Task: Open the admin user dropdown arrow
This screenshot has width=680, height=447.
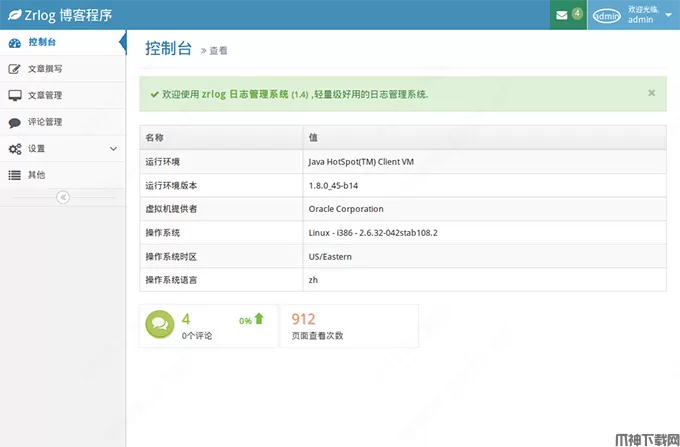Action: (668, 15)
